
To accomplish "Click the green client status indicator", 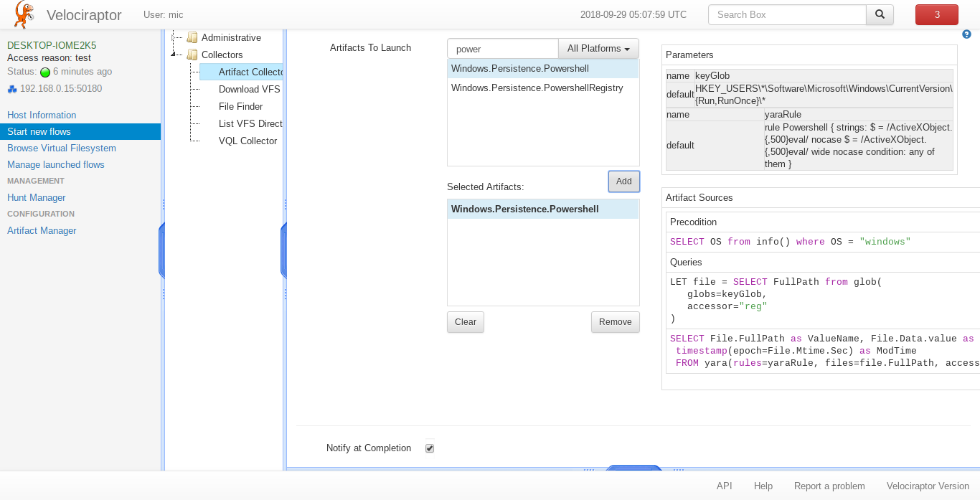I will (x=45, y=72).
